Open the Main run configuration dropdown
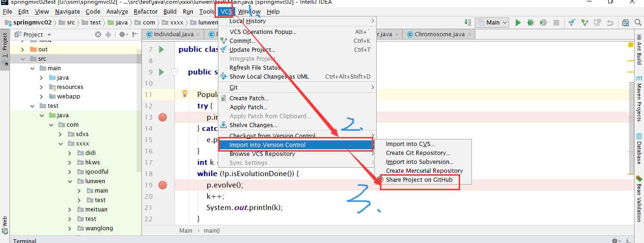Viewport: 644px width, 243px height. click(x=492, y=22)
